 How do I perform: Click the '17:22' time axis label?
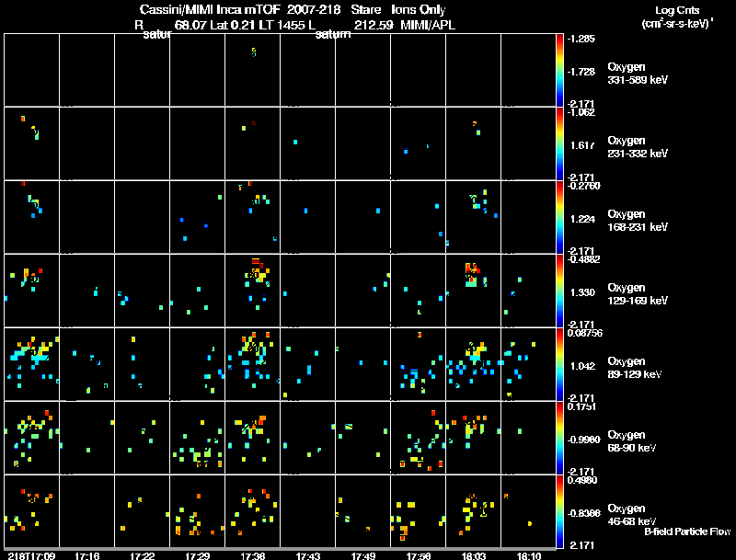[143, 555]
